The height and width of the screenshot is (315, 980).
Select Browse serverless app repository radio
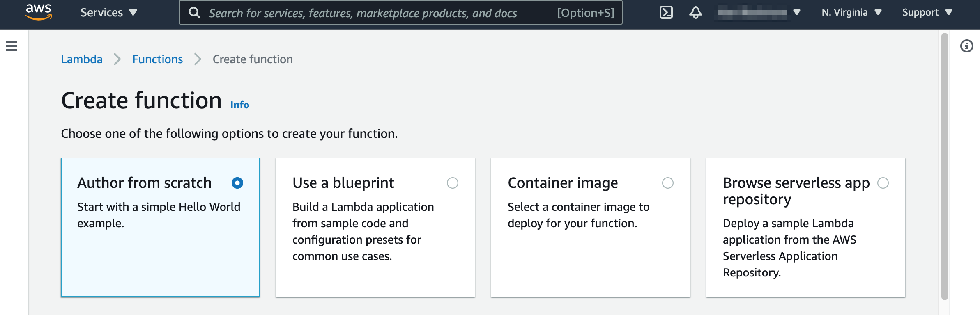(x=883, y=183)
